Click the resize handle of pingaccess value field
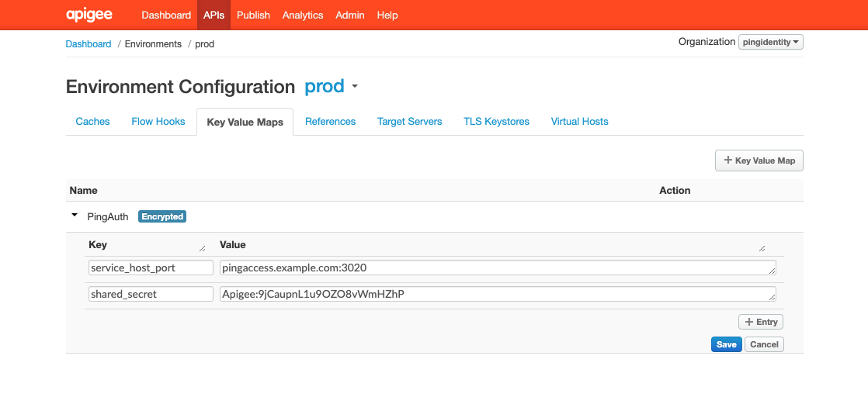This screenshot has width=868, height=411. (772, 271)
